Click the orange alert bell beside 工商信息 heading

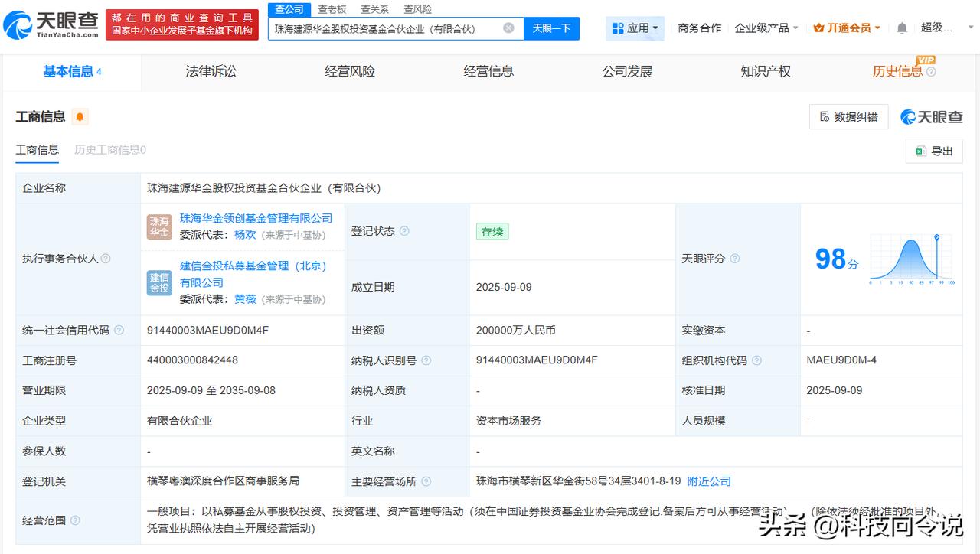[x=80, y=117]
